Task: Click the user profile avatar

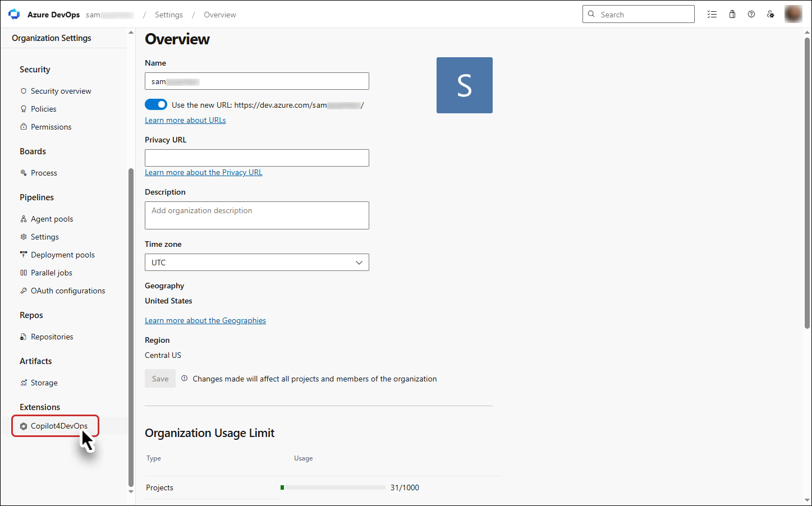Action: coord(793,14)
